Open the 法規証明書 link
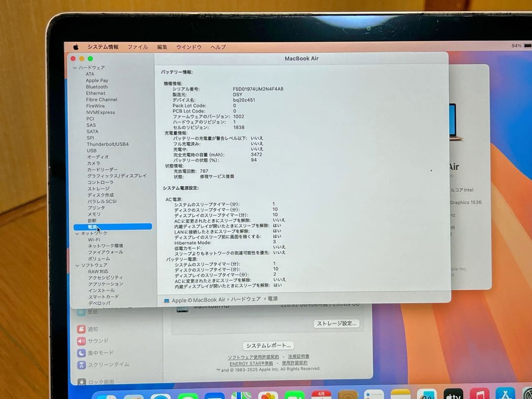 (x=299, y=357)
